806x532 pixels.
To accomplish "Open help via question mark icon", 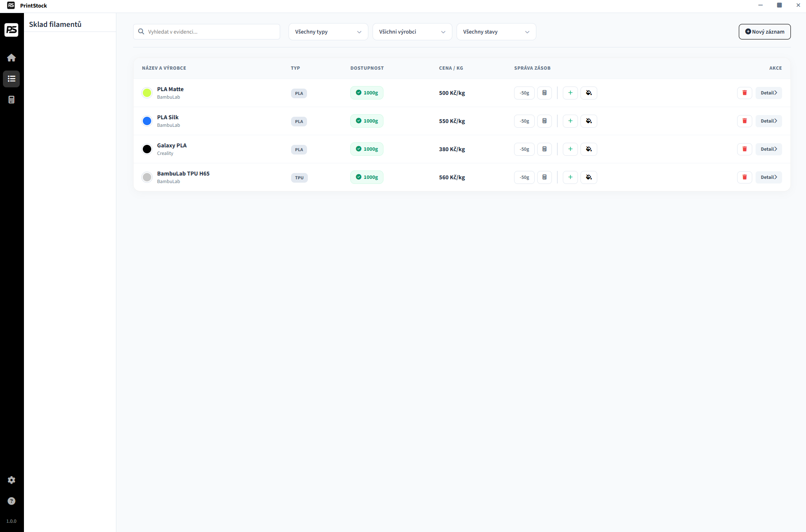I will coord(11,501).
